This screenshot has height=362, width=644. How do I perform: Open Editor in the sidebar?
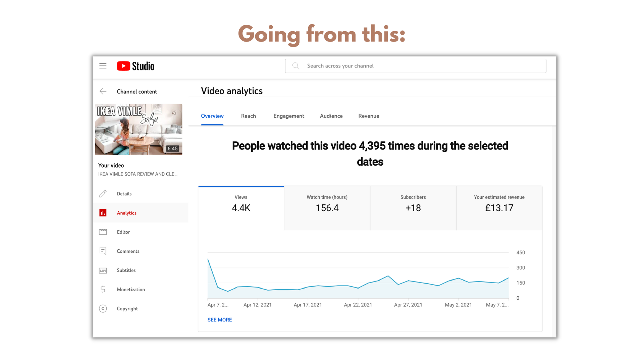point(141,232)
